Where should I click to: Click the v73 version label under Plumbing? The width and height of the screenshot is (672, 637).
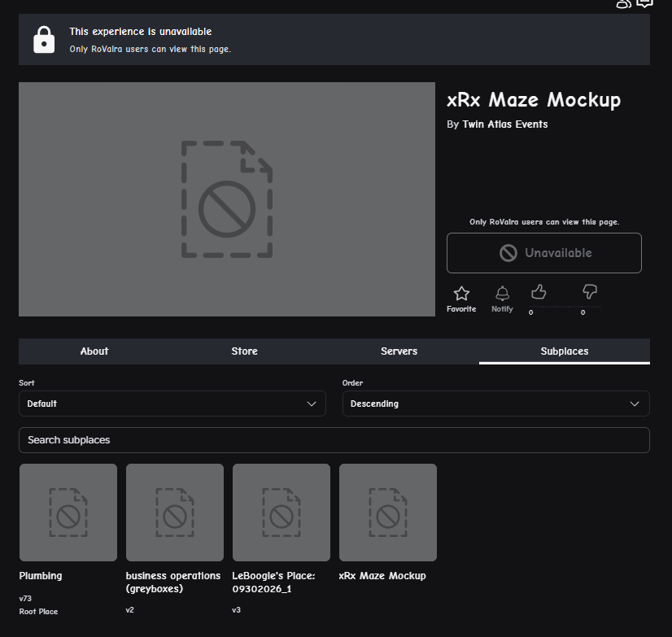point(25,599)
